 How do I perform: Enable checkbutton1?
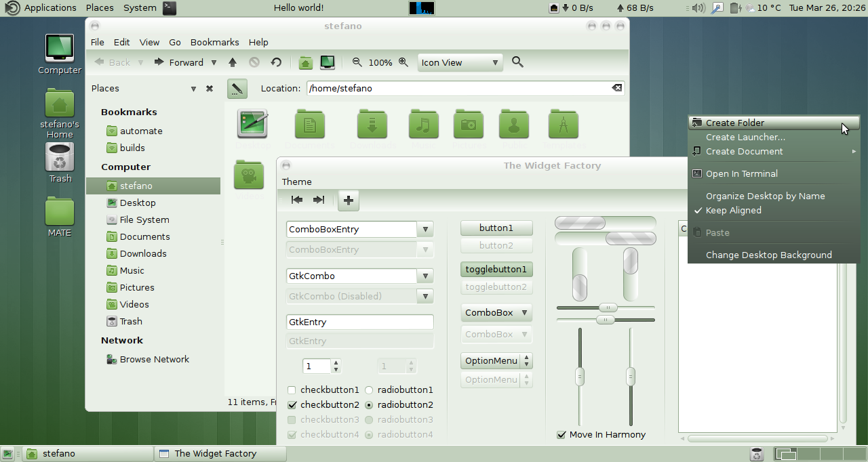[292, 390]
